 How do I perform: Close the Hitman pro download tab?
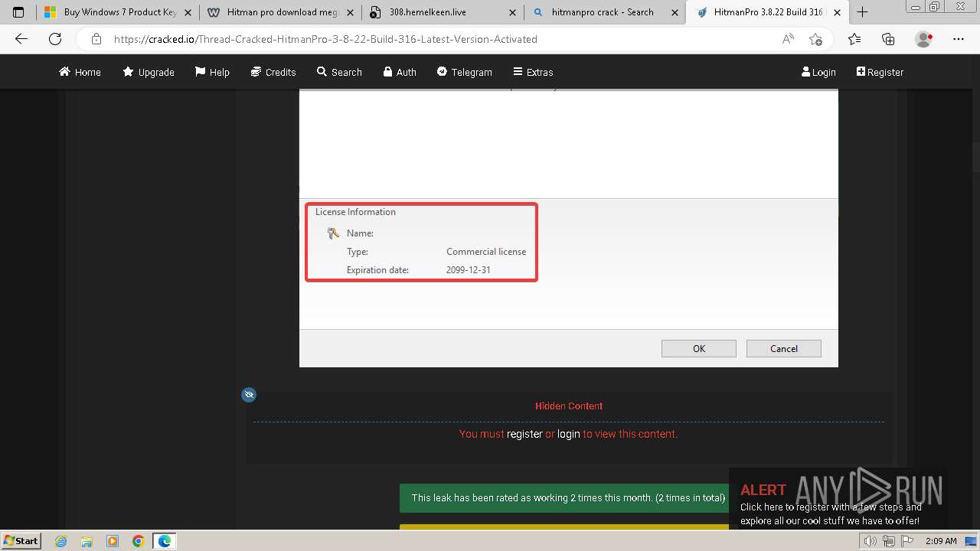tap(351, 12)
